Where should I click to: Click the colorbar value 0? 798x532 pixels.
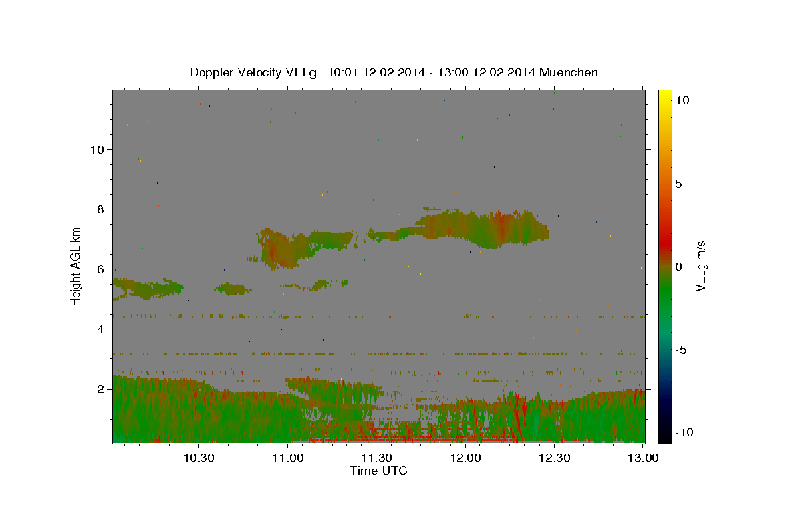pos(678,267)
